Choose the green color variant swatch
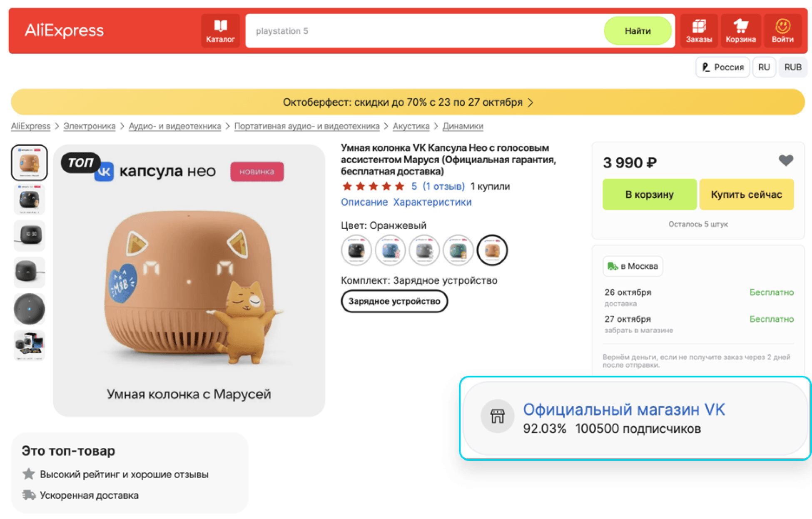This screenshot has height=519, width=812. [x=458, y=250]
